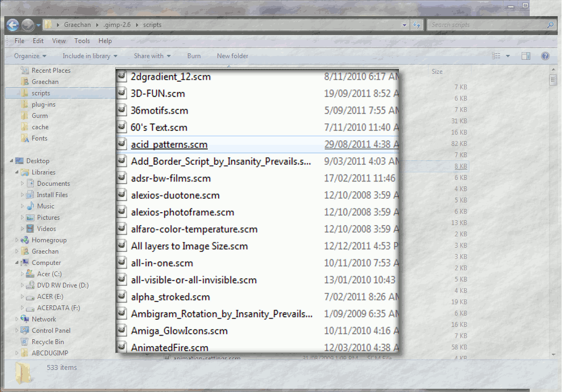Click file icon of 60's Text.scm
Screen dimensions: 562x392
(122, 127)
